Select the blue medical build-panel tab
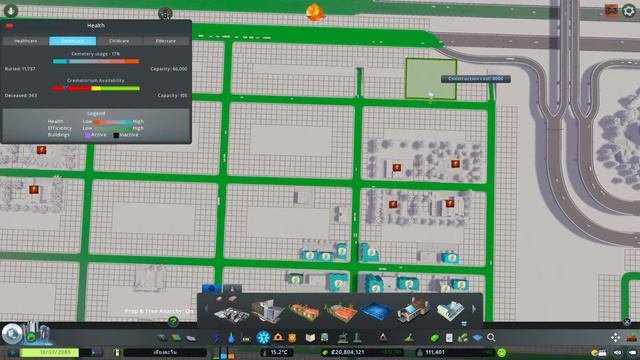This screenshot has height=360, width=640. 211,289
